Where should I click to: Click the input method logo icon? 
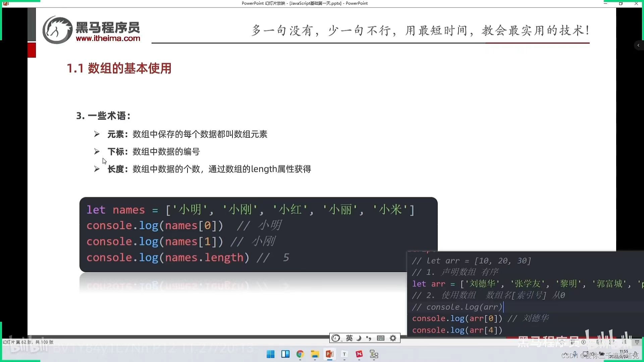(336, 338)
